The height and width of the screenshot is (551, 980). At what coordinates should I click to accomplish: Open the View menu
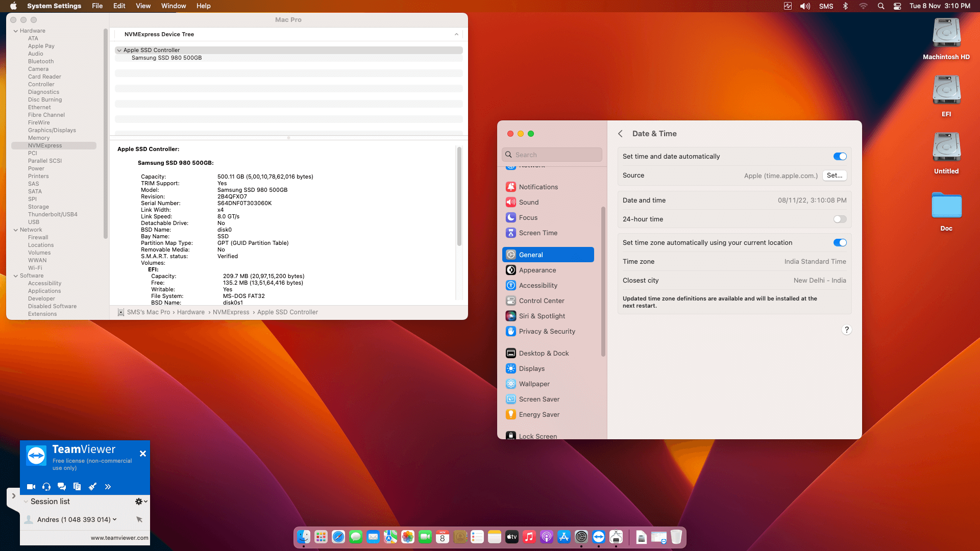pyautogui.click(x=143, y=6)
